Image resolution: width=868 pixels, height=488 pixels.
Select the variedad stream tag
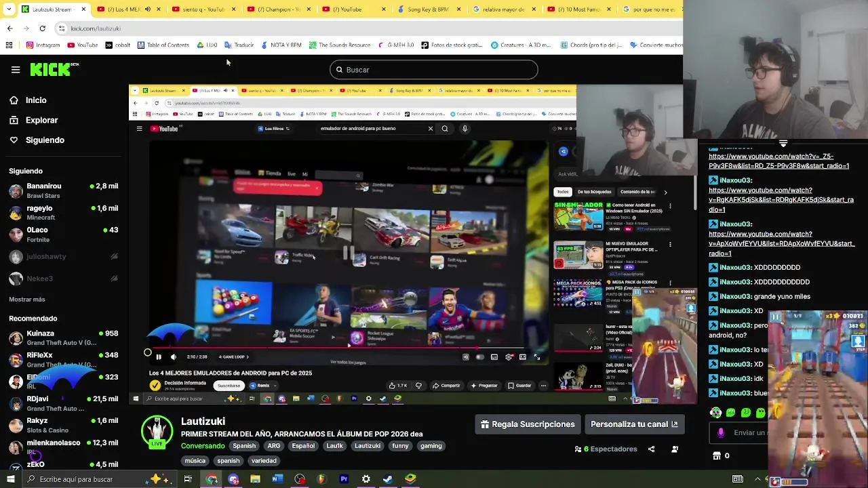264,461
